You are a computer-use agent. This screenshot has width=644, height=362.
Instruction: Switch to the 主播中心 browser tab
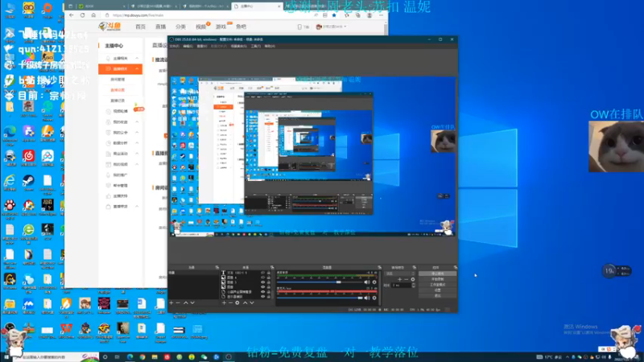pos(257,6)
